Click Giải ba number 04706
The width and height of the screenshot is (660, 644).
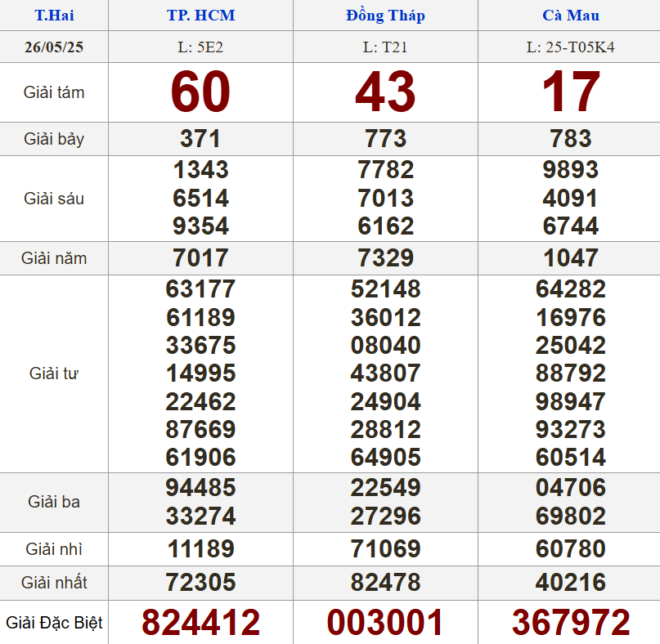coord(571,488)
